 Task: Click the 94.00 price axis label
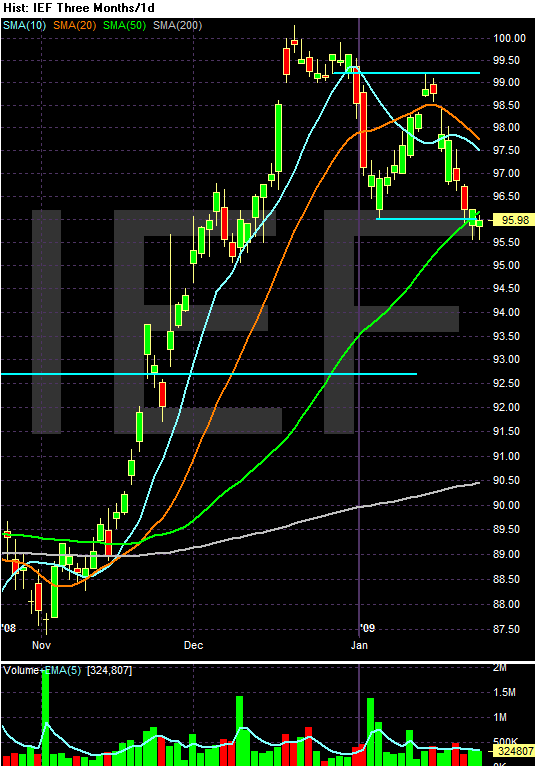[x=506, y=312]
